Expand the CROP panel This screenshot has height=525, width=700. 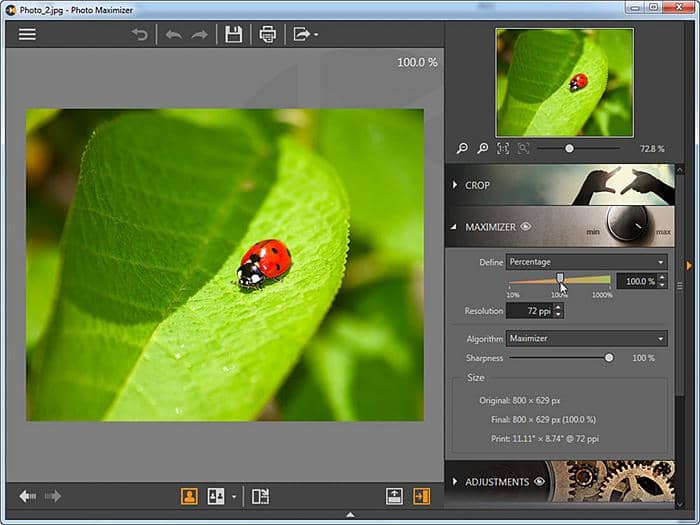pos(477,185)
